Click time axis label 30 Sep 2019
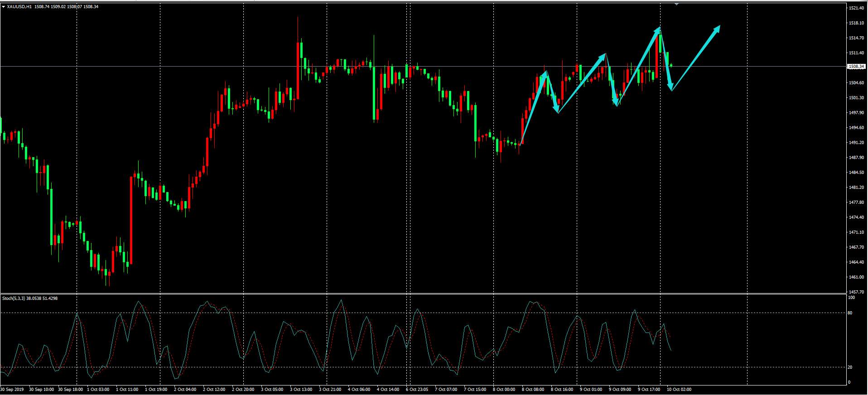868x395 pixels. 12,390
